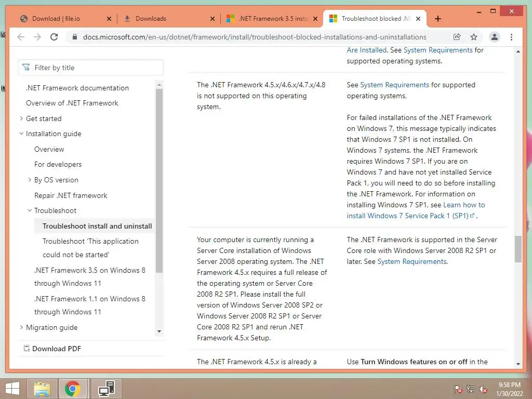Click the browser forward arrow
Screen dimensions: 532x399
click(x=37, y=37)
